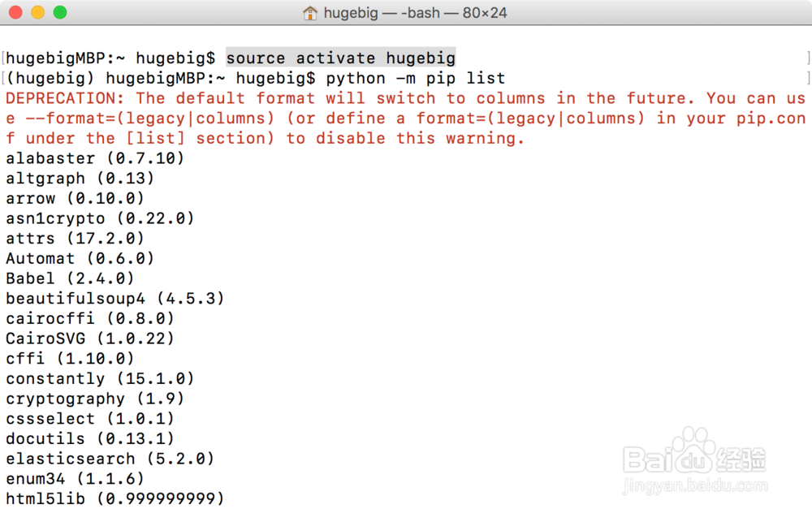The width and height of the screenshot is (812, 513).
Task: Click the "python -m pip list" command text
Action: pos(415,78)
